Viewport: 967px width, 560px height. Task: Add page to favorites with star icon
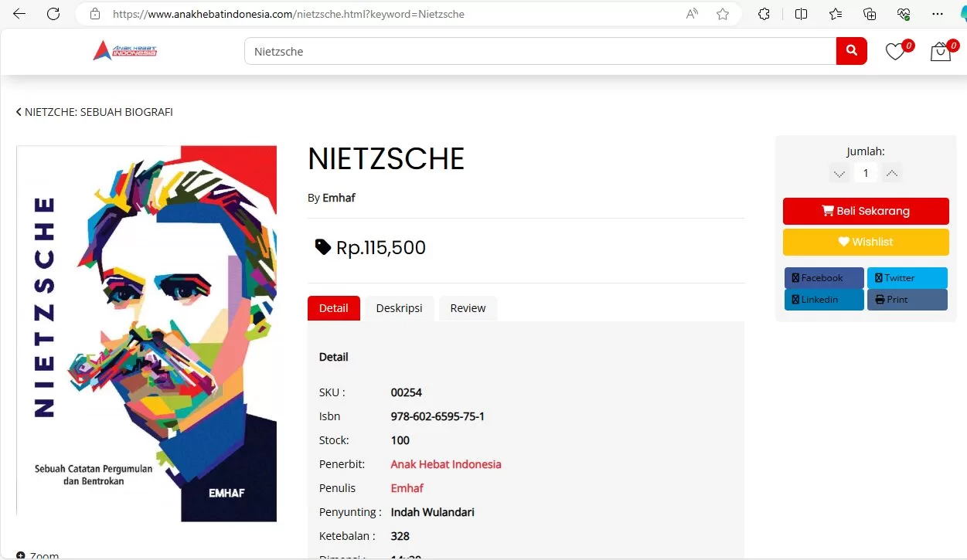pos(723,14)
